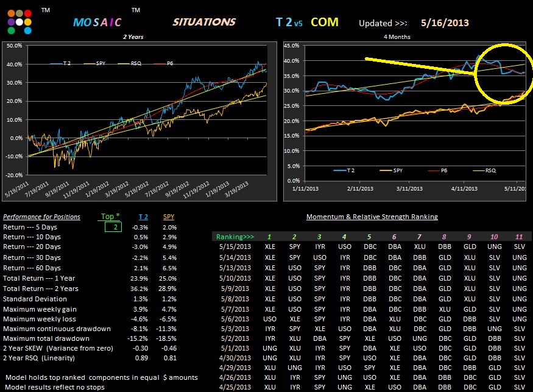533x392 pixels.
Task: Click the 45.0% axis label
Action: pos(292,46)
